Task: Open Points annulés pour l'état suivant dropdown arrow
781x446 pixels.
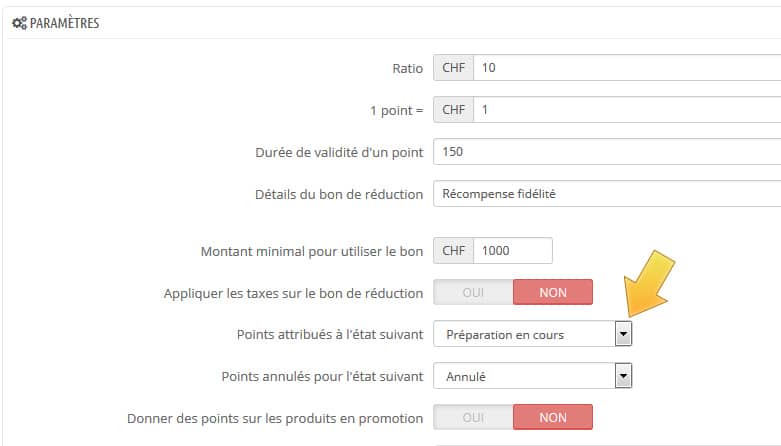Action: tap(623, 376)
